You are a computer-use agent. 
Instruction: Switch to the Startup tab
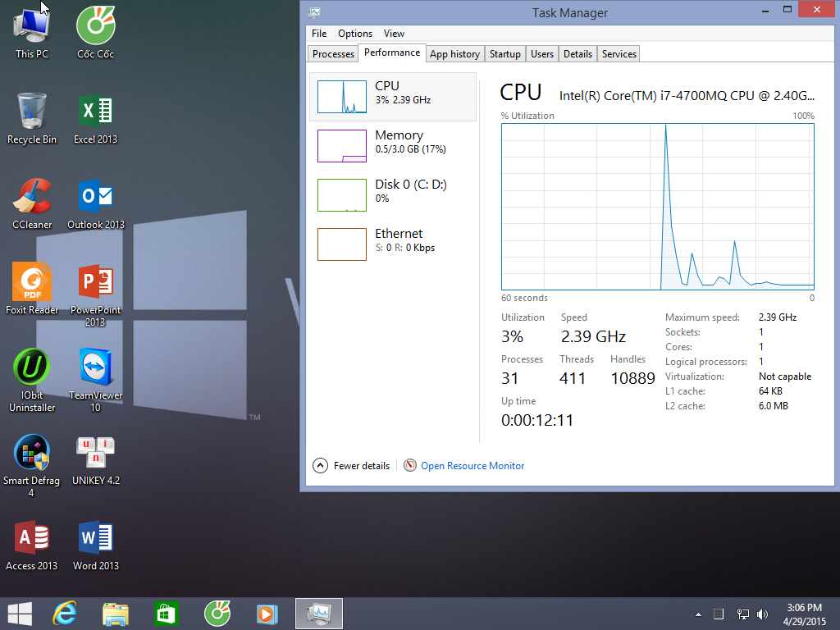click(x=504, y=54)
